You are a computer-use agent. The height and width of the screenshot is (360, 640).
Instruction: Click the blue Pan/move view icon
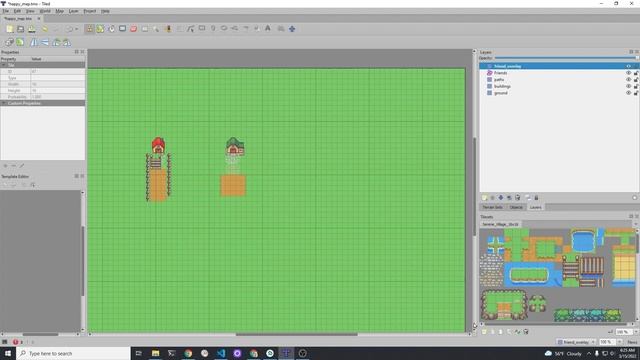292,29
